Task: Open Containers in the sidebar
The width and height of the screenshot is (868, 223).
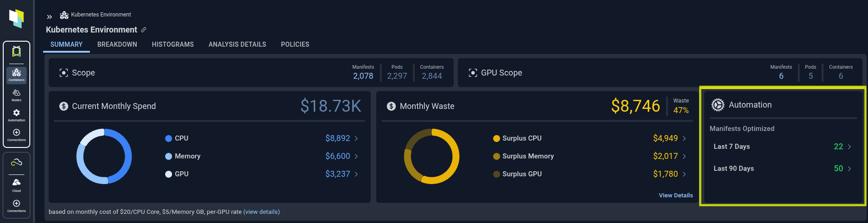Action: tap(17, 75)
